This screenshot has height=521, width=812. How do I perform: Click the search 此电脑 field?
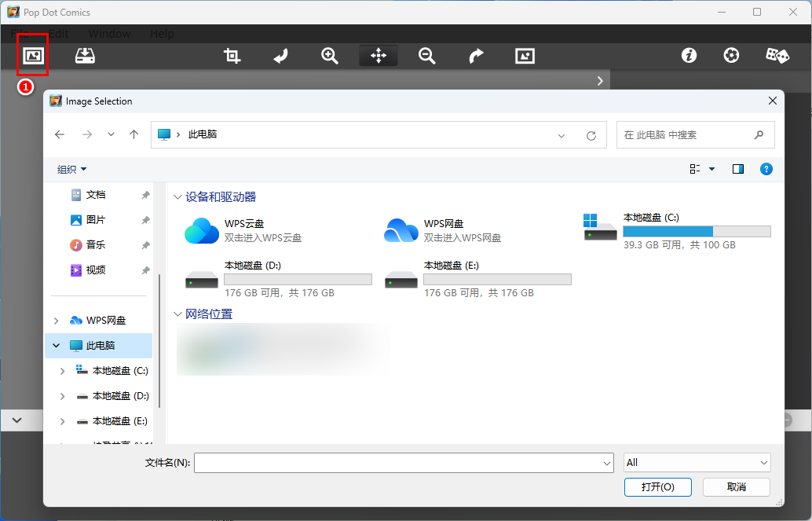(x=696, y=135)
